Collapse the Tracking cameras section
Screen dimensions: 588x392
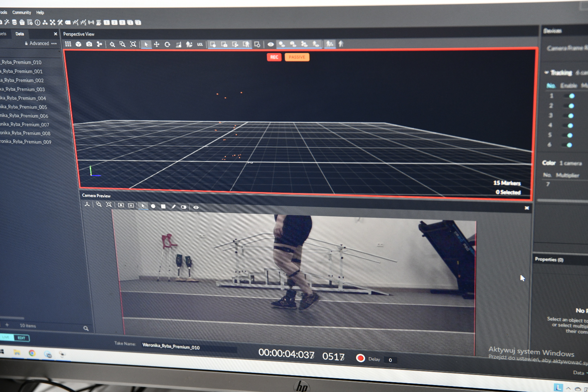click(547, 72)
